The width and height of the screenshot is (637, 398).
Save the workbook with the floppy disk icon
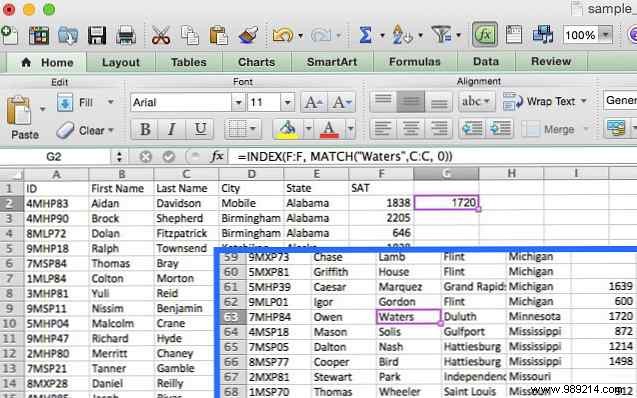coord(97,35)
